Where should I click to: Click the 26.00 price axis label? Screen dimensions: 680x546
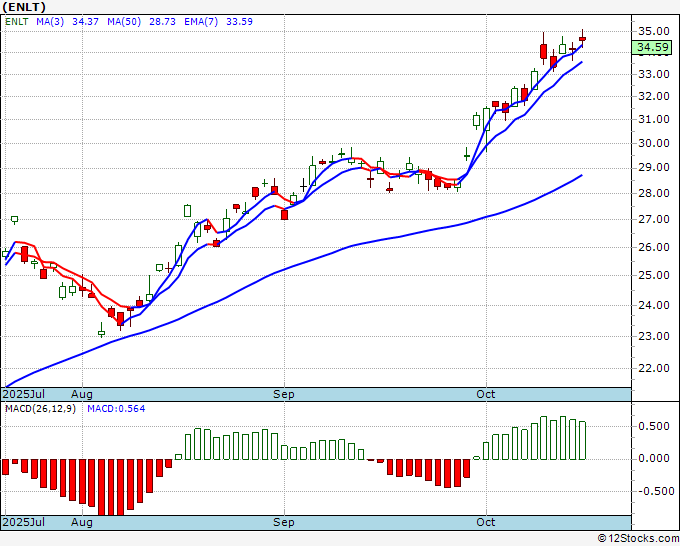click(654, 247)
